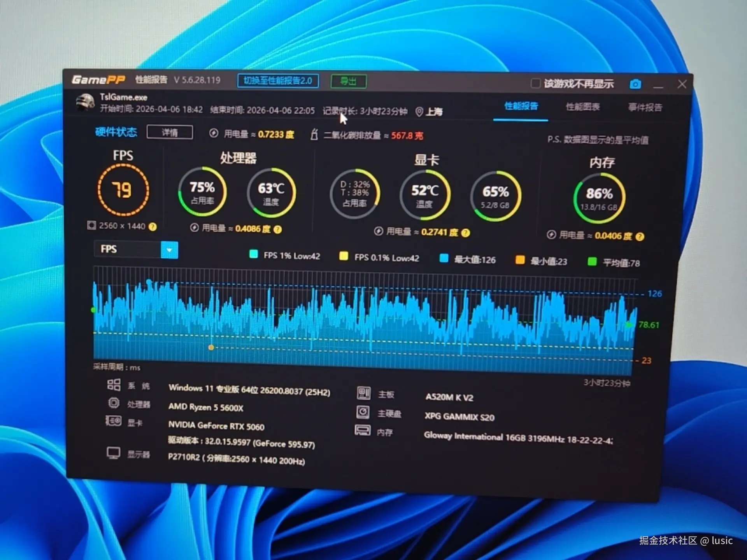
Task: Click the help icon next to processor power usage
Action: (277, 229)
